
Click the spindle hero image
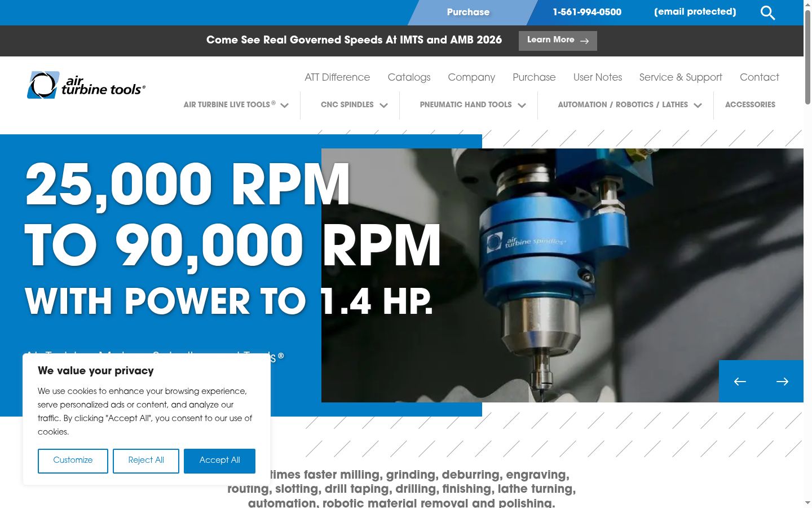pyautogui.click(x=562, y=275)
